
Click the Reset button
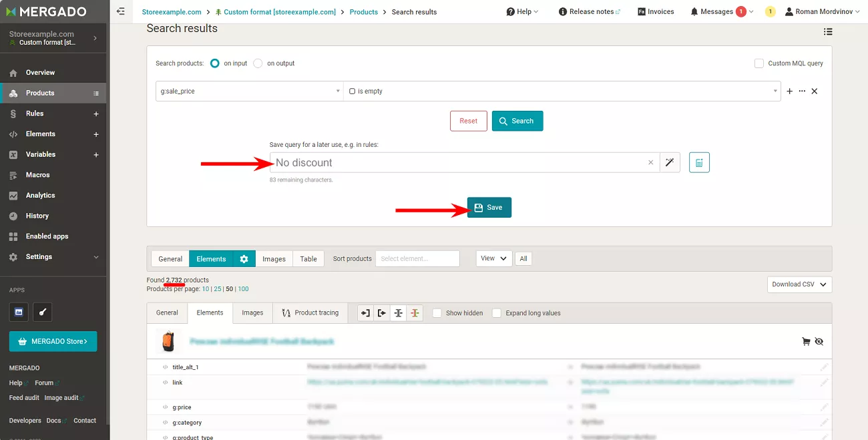tap(469, 121)
